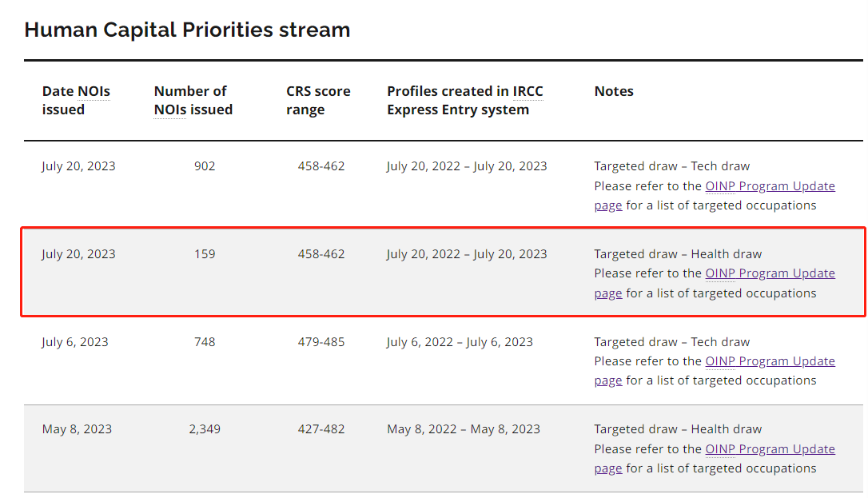This screenshot has width=868, height=498.
Task: Click the "July 6, 2023" date cell
Action: pyautogui.click(x=75, y=342)
